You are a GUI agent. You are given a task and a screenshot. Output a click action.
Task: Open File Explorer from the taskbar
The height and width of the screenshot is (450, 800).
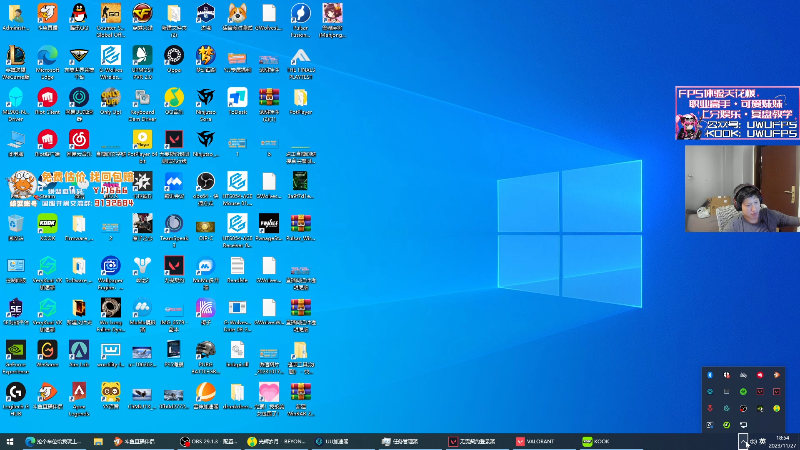pos(98,441)
